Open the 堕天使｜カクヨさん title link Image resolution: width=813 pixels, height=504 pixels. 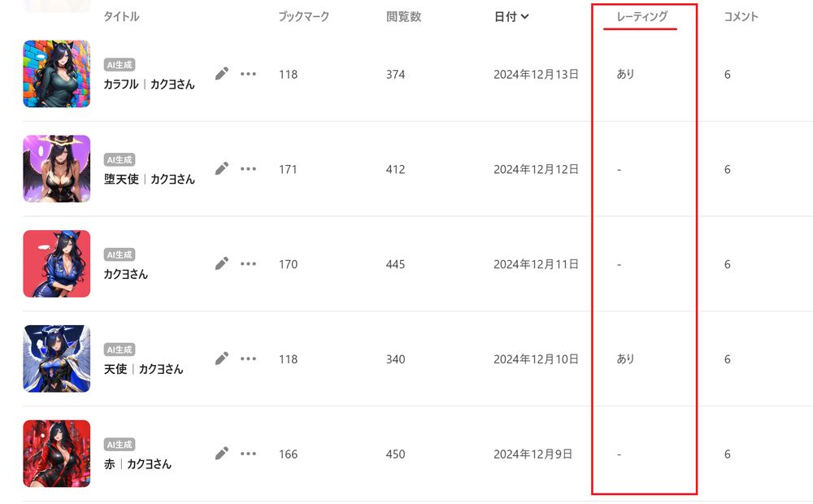point(149,180)
